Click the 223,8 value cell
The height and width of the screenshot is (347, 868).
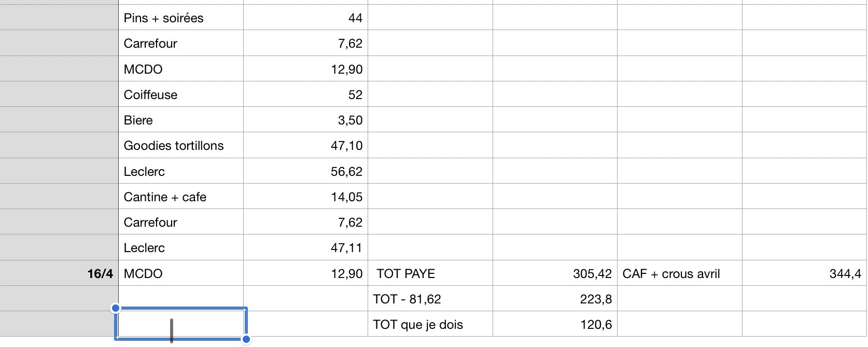pos(555,299)
